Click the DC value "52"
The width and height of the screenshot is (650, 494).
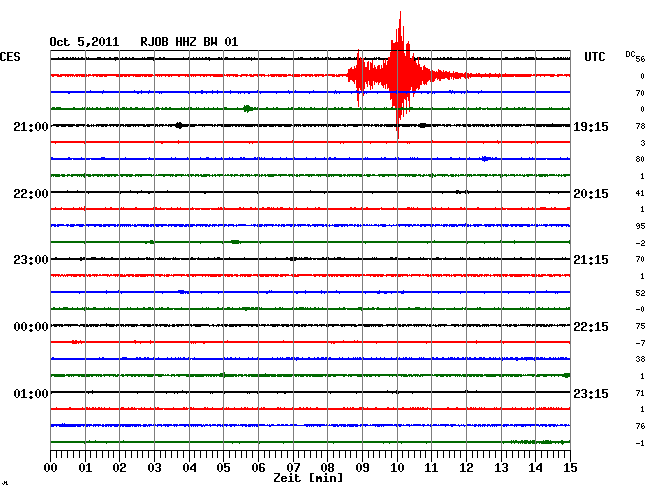pos(640,293)
